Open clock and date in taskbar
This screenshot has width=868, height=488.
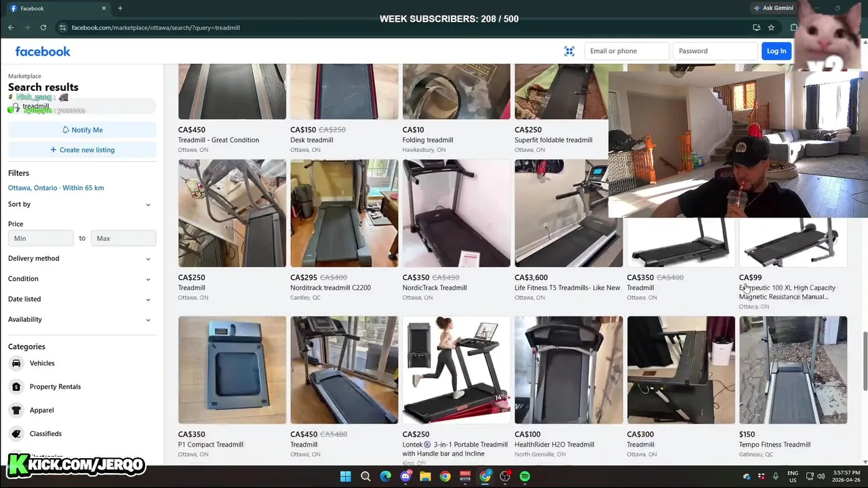coord(847,476)
